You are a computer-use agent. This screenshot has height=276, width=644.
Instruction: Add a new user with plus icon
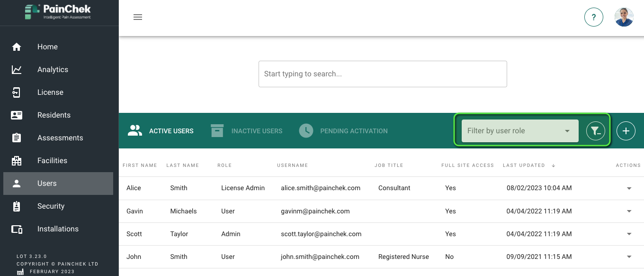626,131
